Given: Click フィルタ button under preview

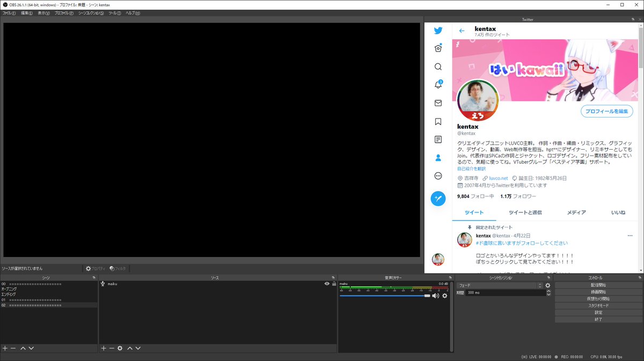Looking at the screenshot, I should tap(118, 268).
